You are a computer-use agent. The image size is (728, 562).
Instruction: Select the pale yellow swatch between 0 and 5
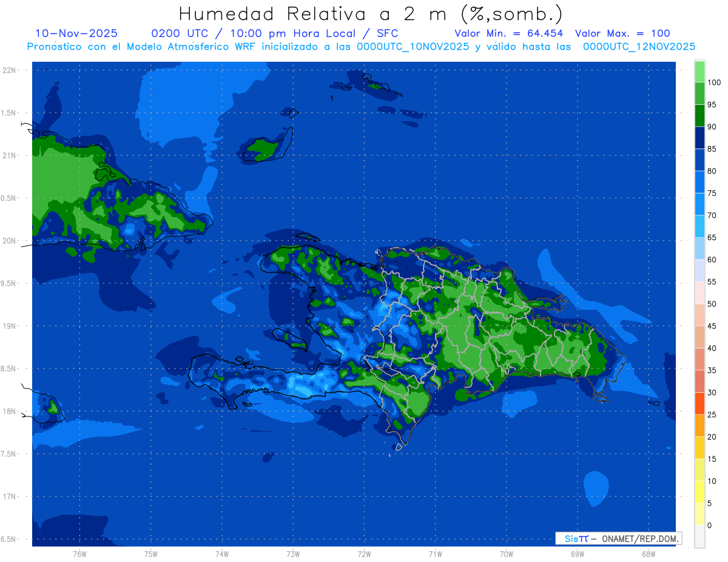(699, 513)
